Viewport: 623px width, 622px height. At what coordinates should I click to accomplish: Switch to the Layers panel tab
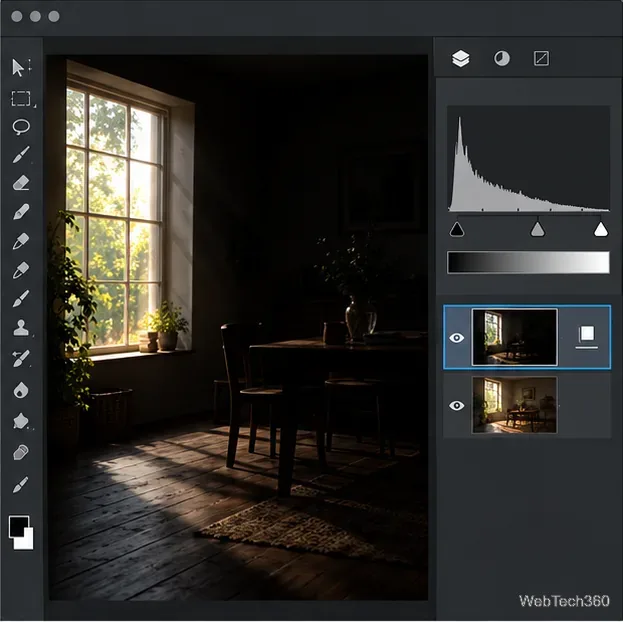click(461, 59)
